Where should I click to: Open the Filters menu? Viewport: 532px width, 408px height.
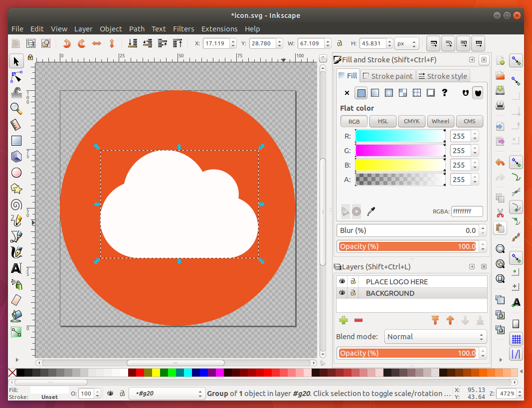[183, 29]
